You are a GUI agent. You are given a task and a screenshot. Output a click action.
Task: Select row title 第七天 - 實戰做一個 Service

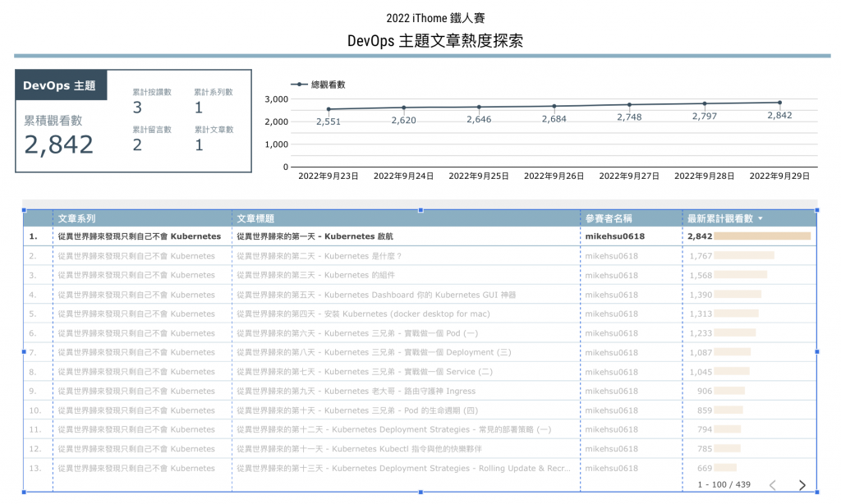pyautogui.click(x=364, y=372)
